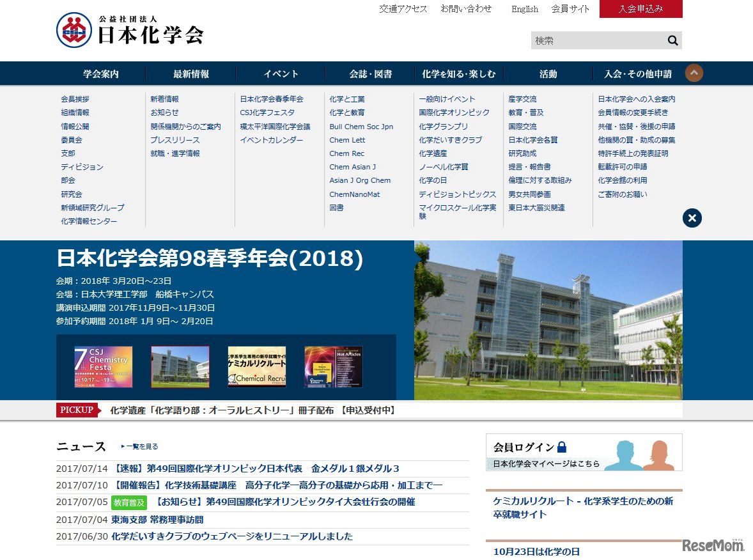Close the navigation panel via the × button
The image size is (753, 560).
692,218
